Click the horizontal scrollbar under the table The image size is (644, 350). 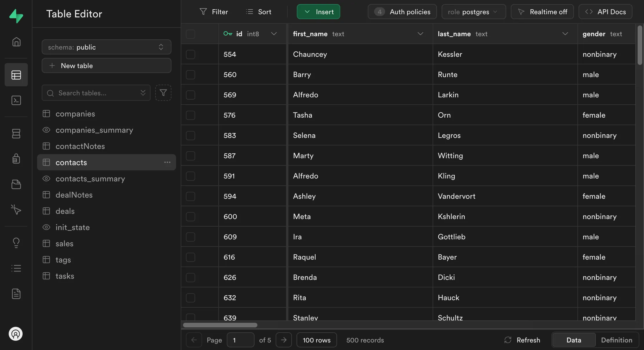click(220, 325)
